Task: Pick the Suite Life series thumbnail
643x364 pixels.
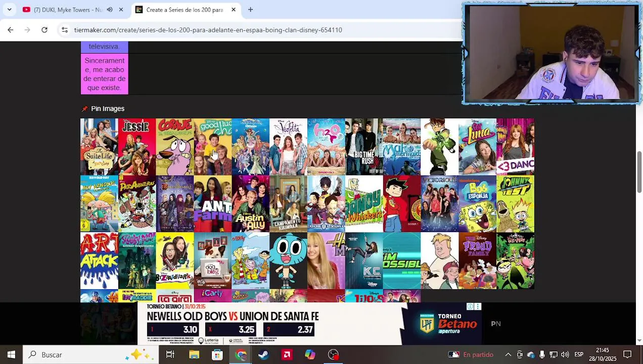Action: pos(99,147)
